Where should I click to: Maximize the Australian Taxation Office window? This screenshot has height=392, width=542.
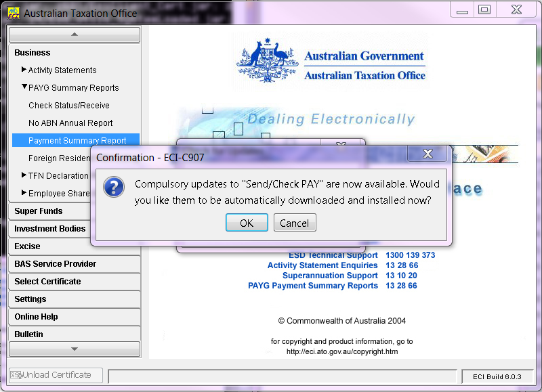coord(484,9)
